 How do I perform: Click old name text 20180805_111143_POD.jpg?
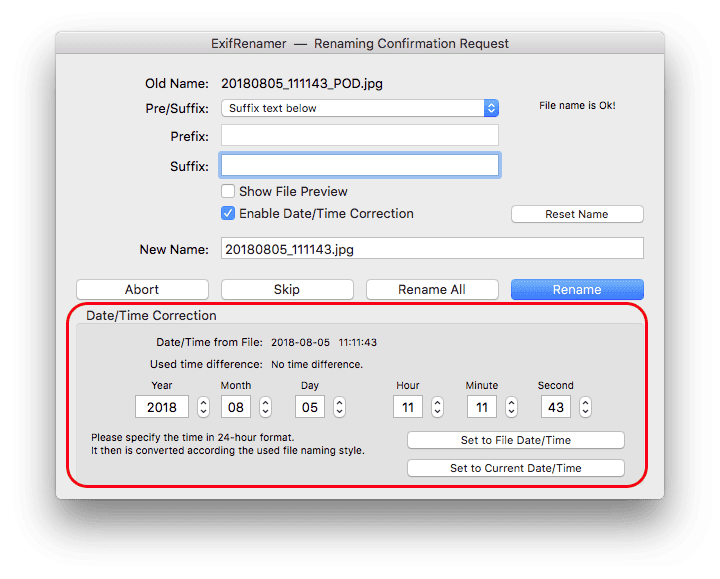(x=302, y=84)
